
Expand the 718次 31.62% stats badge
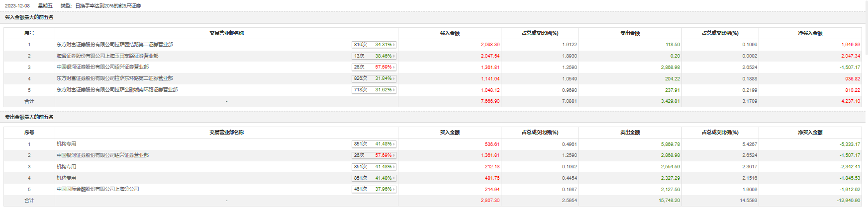pyautogui.click(x=374, y=90)
